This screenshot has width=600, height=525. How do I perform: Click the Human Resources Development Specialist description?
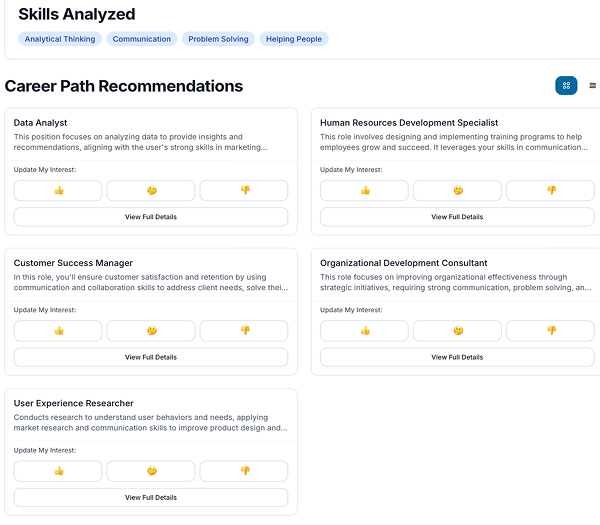tap(454, 142)
